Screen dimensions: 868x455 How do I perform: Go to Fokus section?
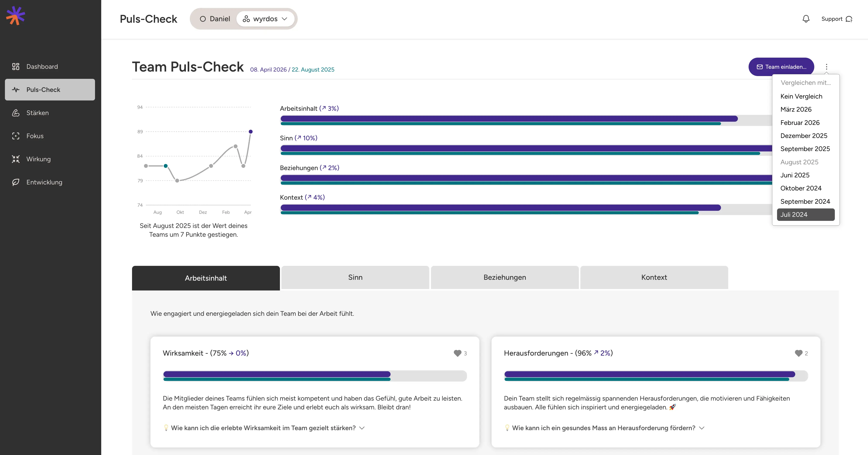point(50,136)
